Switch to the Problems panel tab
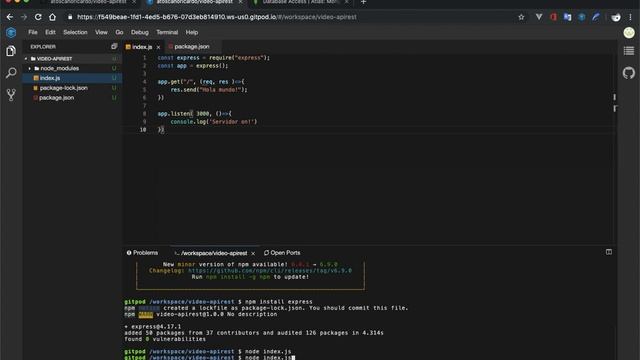The width and height of the screenshot is (640, 360). 142,253
